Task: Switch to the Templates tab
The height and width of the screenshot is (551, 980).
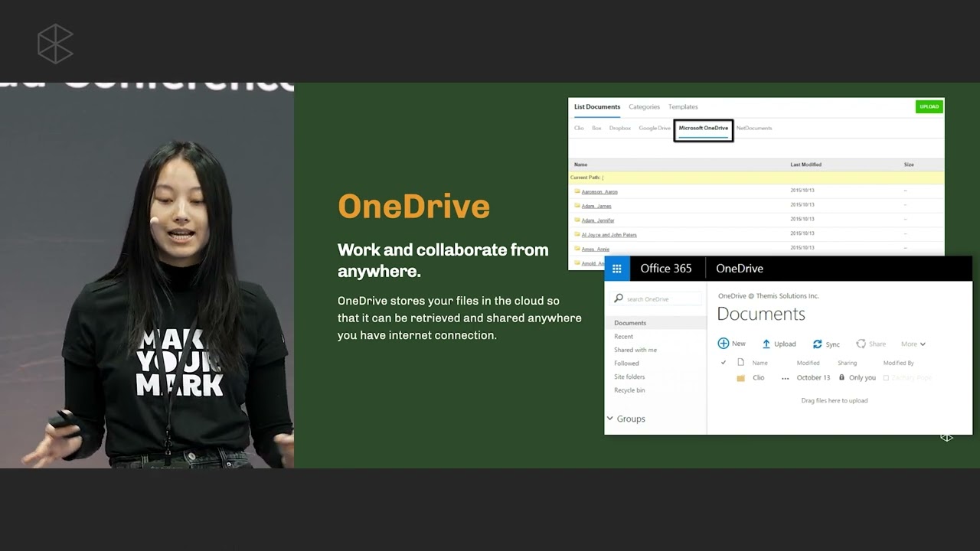Action: pyautogui.click(x=683, y=107)
